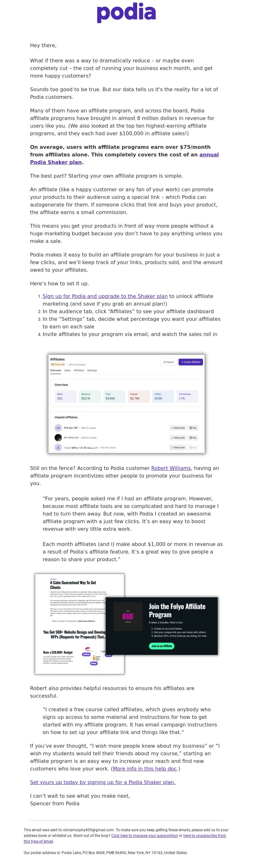Select the Affiliates tab in dashboard
Viewport: 253px width, 868px height.
tap(79, 370)
